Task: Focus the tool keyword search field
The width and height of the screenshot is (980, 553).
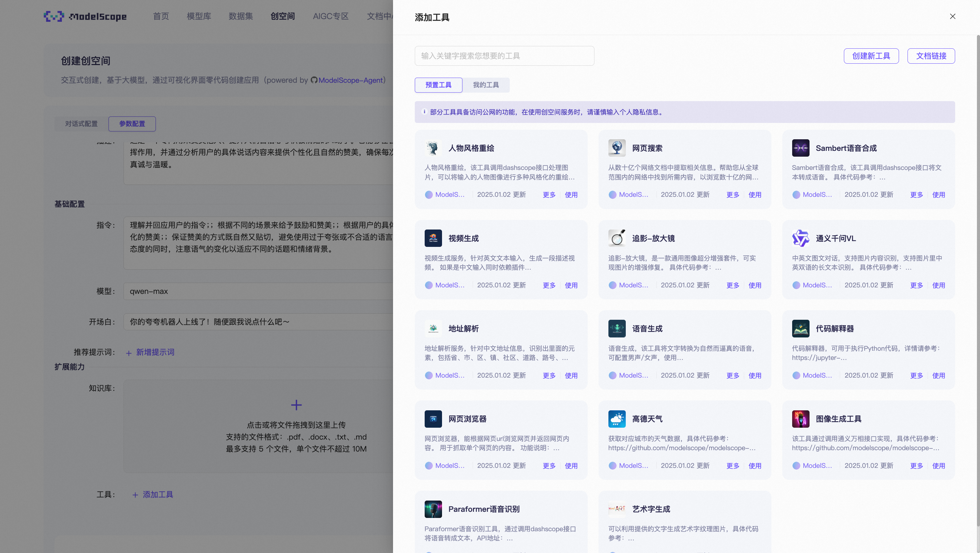Action: [504, 56]
